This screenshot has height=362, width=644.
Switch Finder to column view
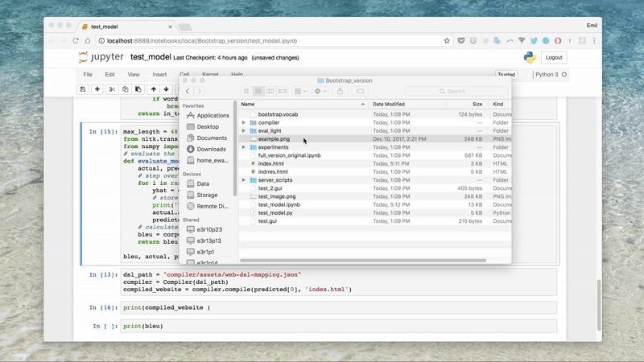click(x=270, y=91)
